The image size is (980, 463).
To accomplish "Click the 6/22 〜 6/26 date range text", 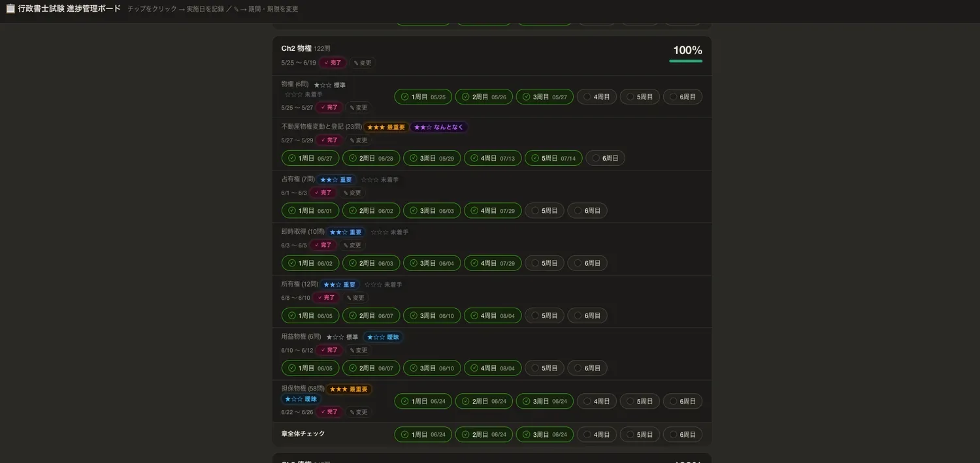I will coord(297,412).
